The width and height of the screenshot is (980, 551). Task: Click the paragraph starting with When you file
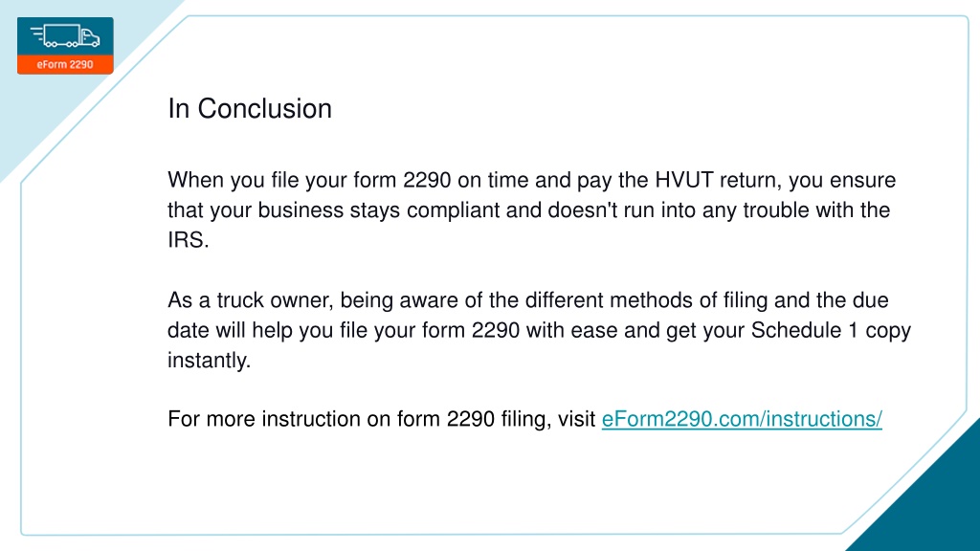[531, 209]
